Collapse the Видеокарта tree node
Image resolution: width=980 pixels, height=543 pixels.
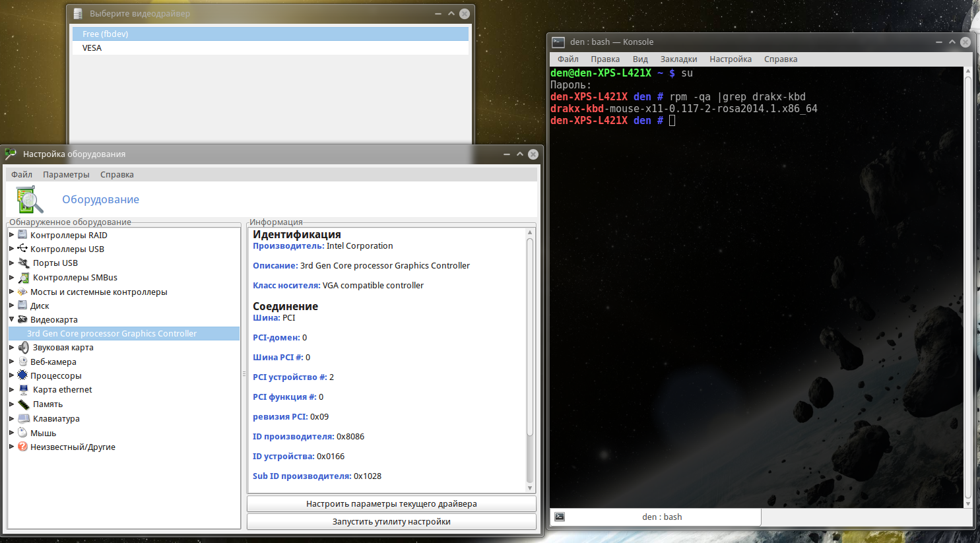point(11,319)
